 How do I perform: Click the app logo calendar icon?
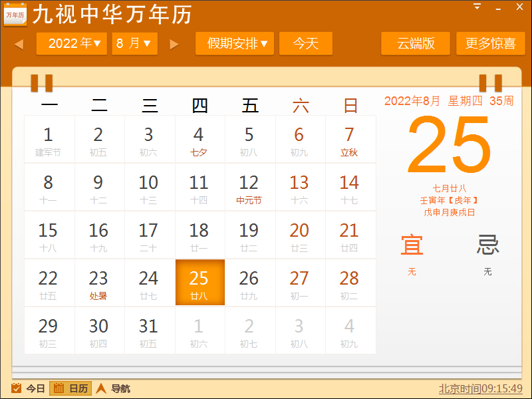(x=15, y=14)
